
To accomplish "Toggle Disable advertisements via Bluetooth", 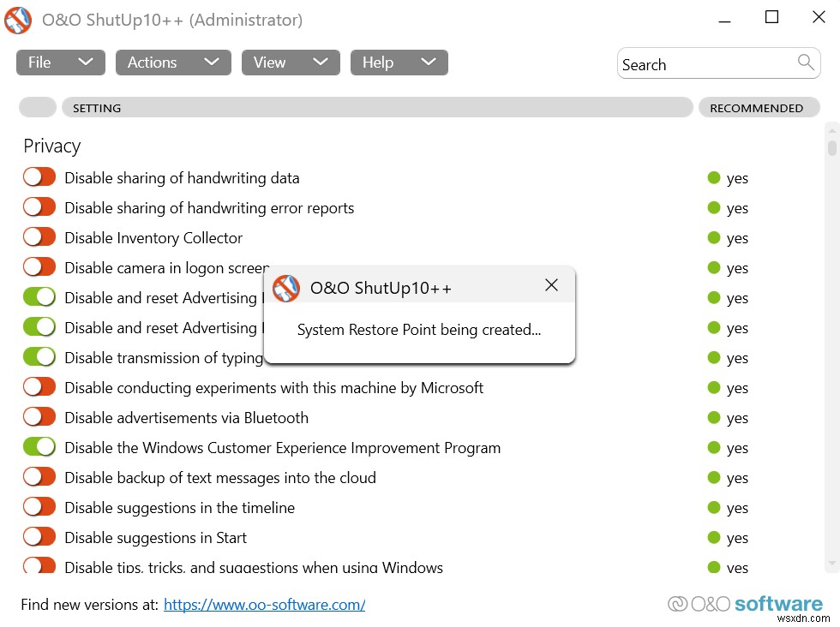I will 39,417.
